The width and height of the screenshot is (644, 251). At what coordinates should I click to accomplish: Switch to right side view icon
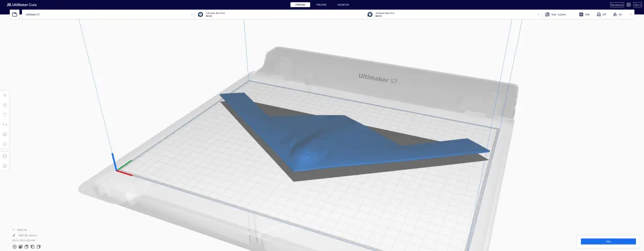coord(38,247)
